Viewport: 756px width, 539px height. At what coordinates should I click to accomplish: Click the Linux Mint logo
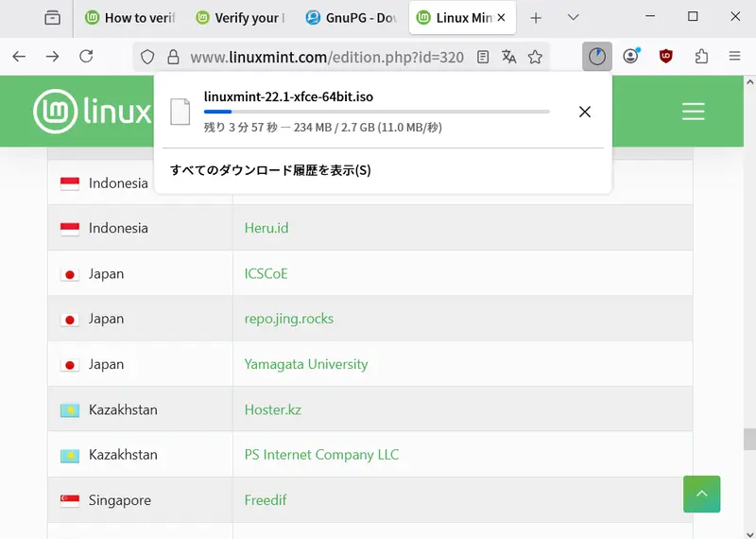point(92,112)
